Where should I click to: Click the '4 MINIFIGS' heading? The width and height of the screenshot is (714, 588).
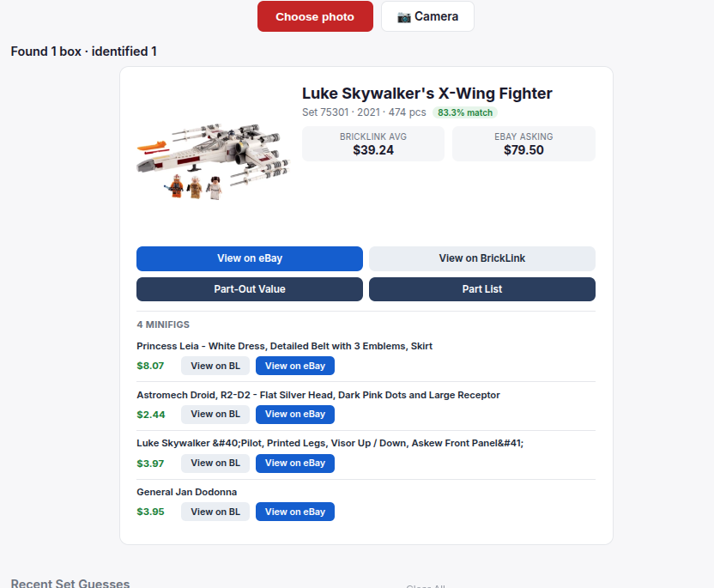[x=163, y=324]
